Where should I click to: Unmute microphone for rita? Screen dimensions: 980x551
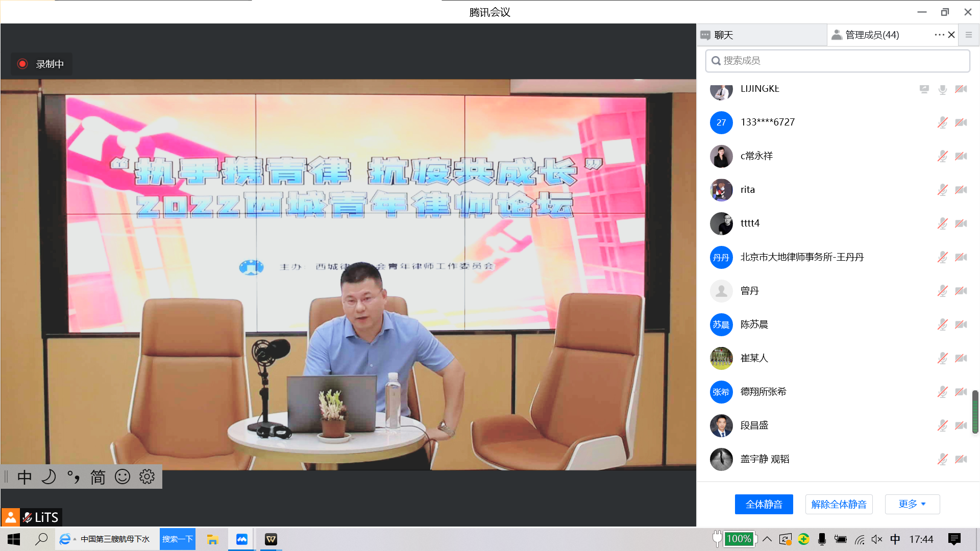coord(942,190)
